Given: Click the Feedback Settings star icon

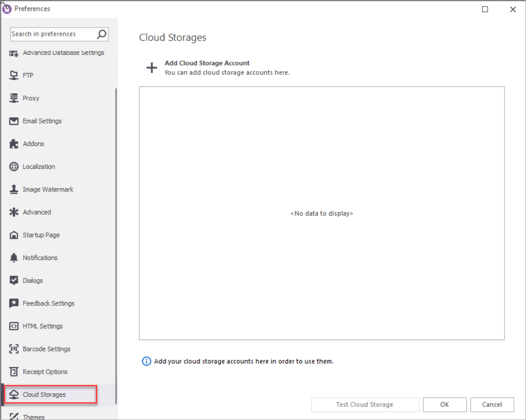Looking at the screenshot, I should 14,304.
